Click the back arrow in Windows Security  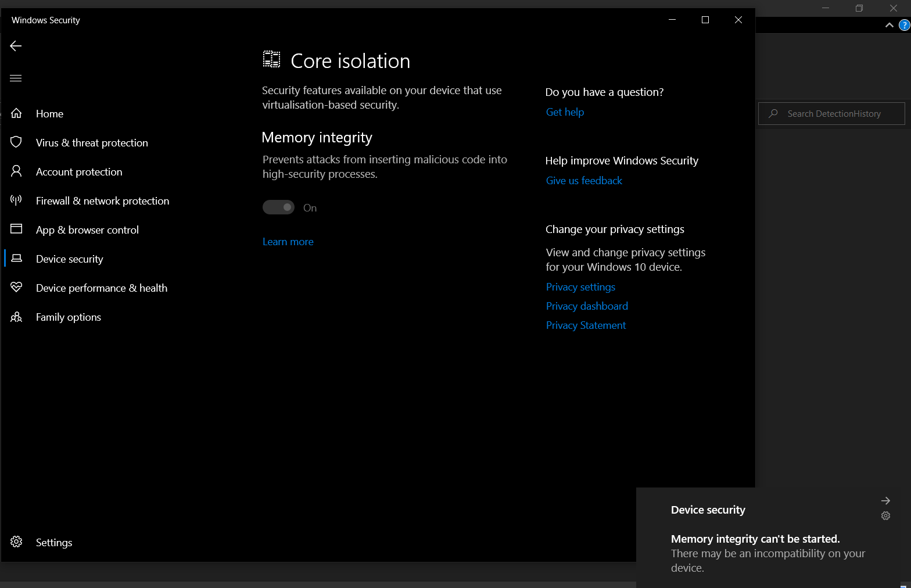16,46
